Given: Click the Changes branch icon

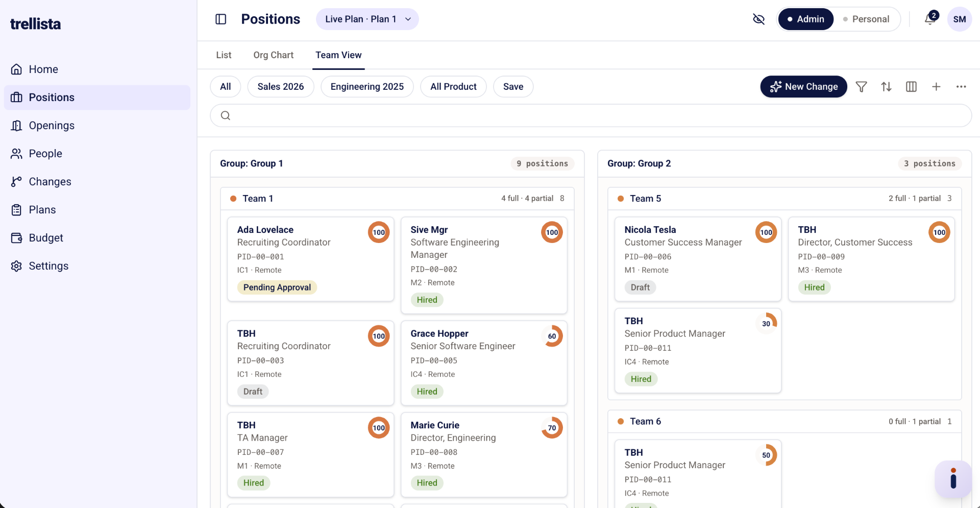Looking at the screenshot, I should (17, 182).
